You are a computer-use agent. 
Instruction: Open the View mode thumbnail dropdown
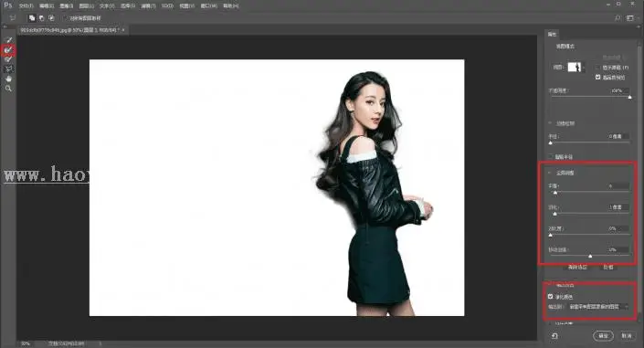pyautogui.click(x=575, y=67)
